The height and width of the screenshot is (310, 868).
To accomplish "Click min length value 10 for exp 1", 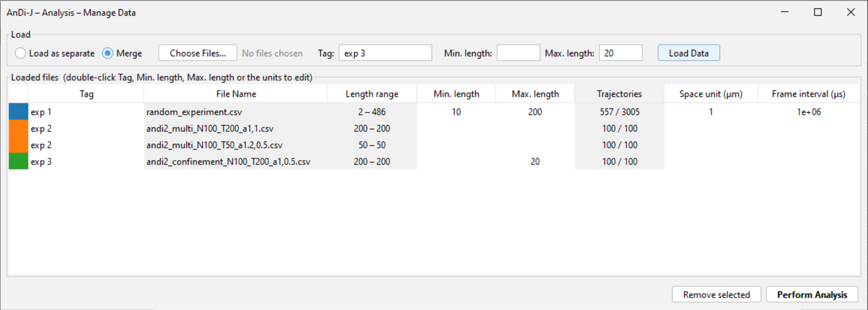I will tap(456, 112).
